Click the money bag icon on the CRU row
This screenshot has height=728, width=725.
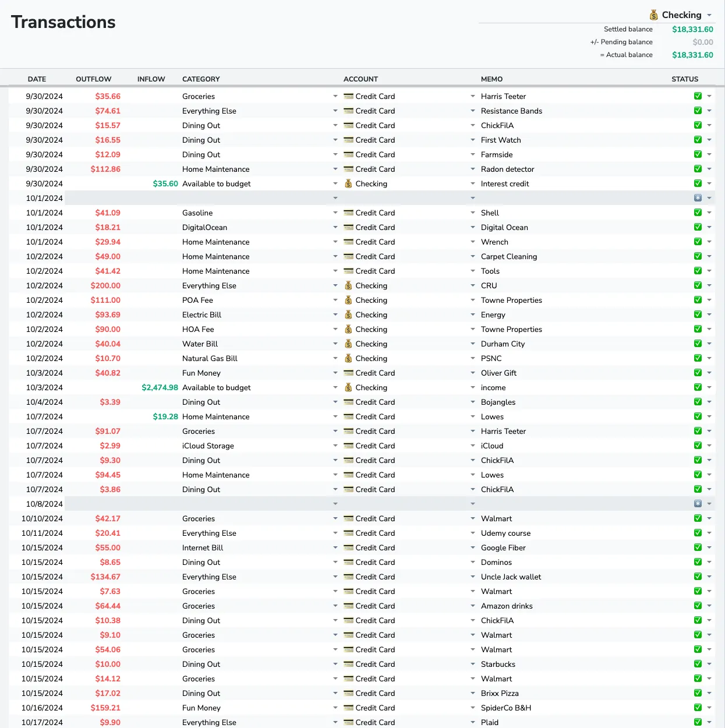(348, 285)
